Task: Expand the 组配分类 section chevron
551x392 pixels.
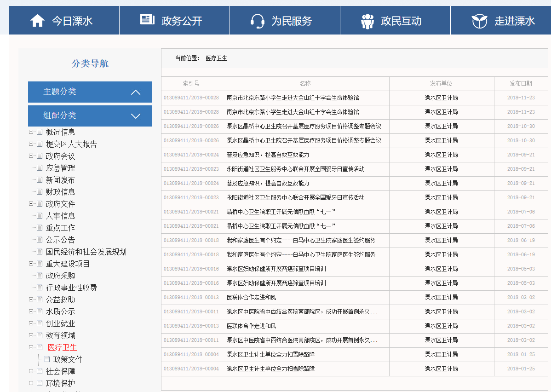Action: coord(136,116)
